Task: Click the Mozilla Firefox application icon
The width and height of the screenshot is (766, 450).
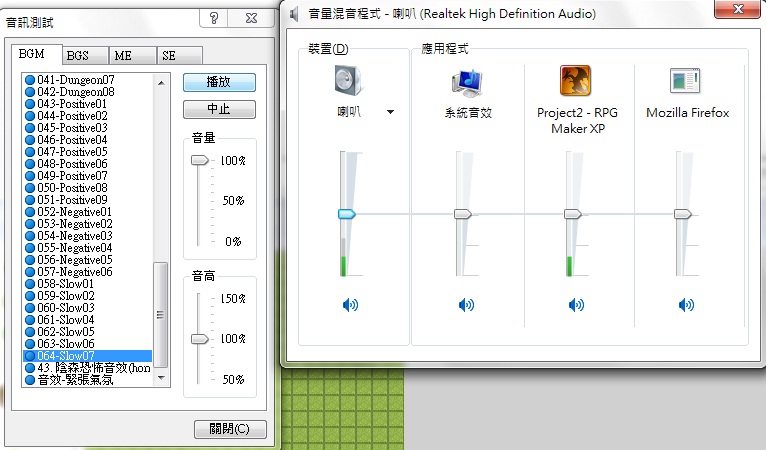Action: (x=685, y=81)
